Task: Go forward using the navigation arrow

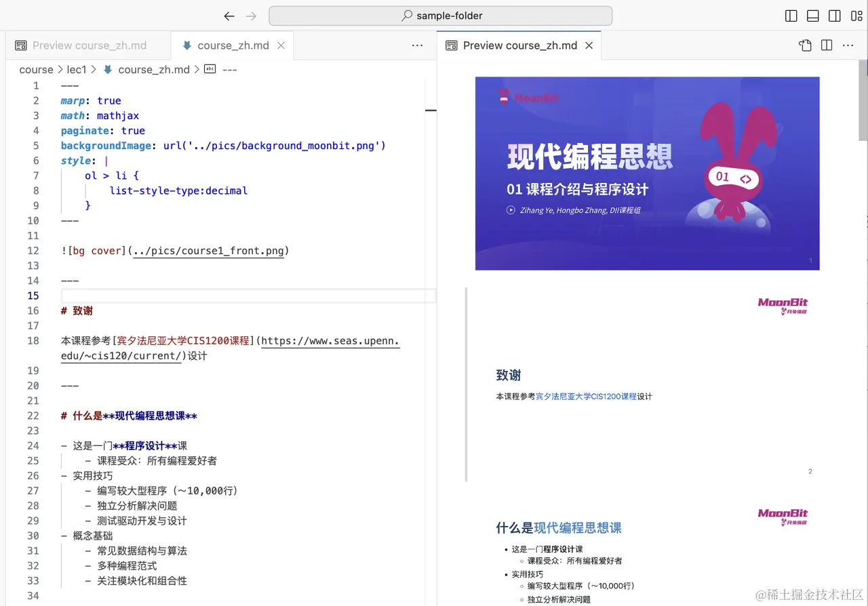Action: [x=251, y=16]
